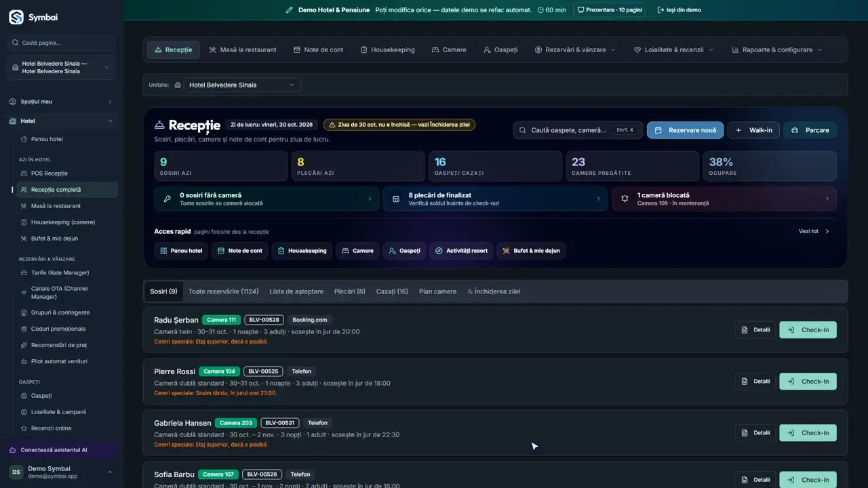Click the Prezentare · 10 pagini button
Viewport: 868px width, 488px height.
tap(610, 10)
